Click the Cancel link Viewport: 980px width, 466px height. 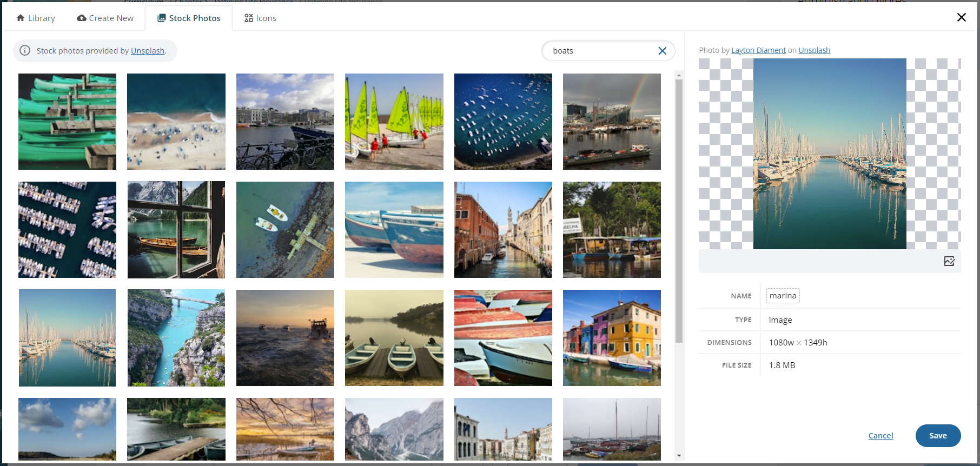[880, 436]
